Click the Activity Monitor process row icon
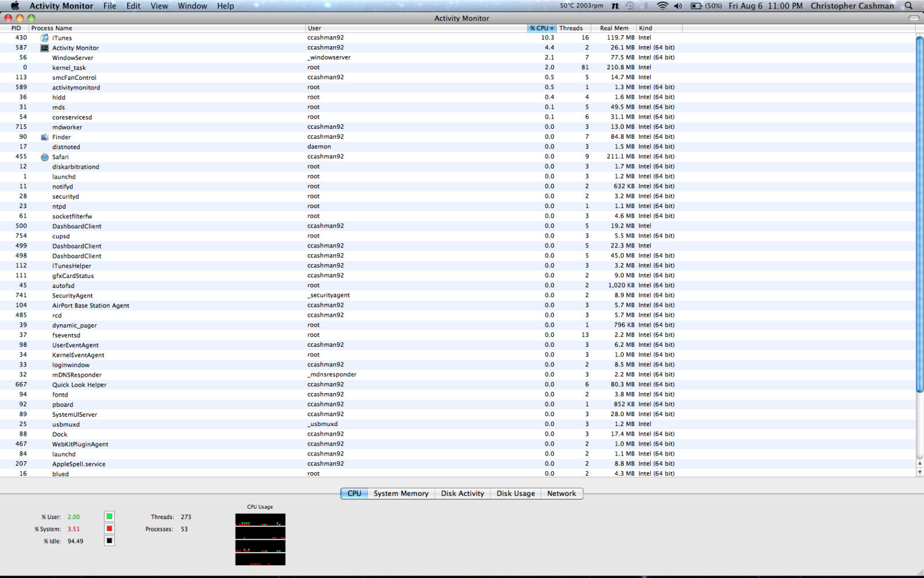Viewport: 924px width, 578px height. click(x=44, y=48)
